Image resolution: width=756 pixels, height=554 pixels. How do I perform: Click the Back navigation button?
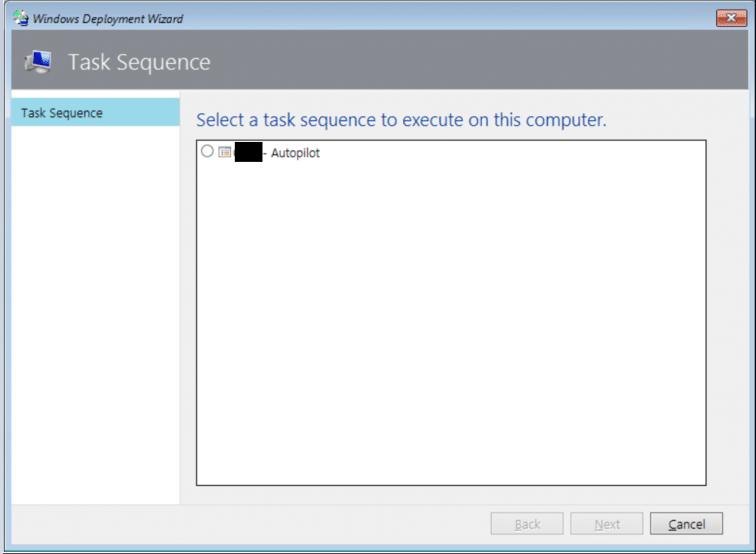coord(526,523)
